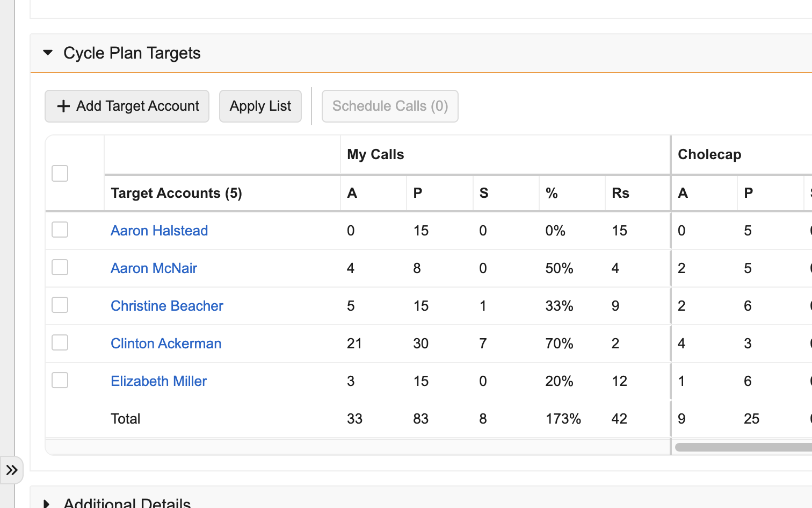Viewport: 812px width, 508px height.
Task: Open Christine Beacher's account page
Action: coord(166,306)
